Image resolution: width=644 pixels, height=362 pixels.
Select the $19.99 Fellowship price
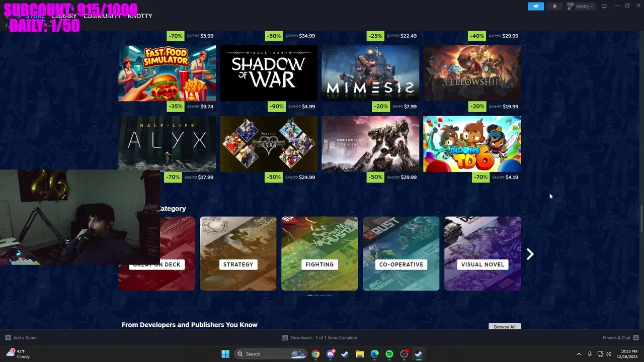pos(511,107)
